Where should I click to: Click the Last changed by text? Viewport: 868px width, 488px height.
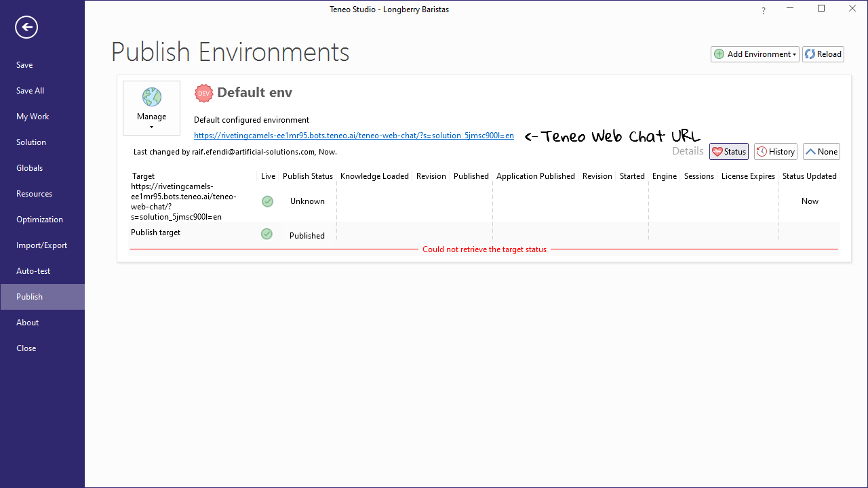pyautogui.click(x=235, y=152)
